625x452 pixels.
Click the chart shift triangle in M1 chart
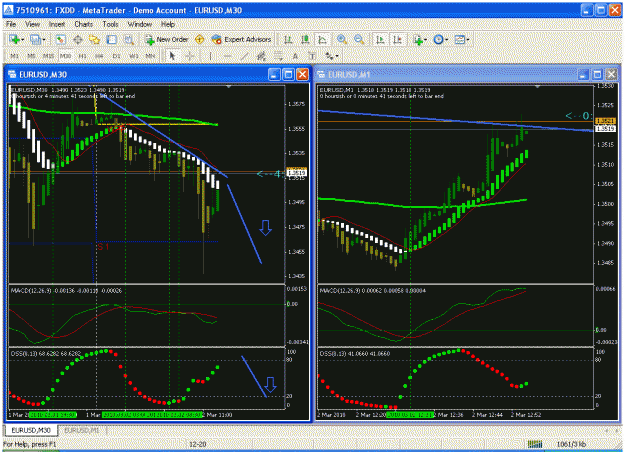pyautogui.click(x=537, y=86)
